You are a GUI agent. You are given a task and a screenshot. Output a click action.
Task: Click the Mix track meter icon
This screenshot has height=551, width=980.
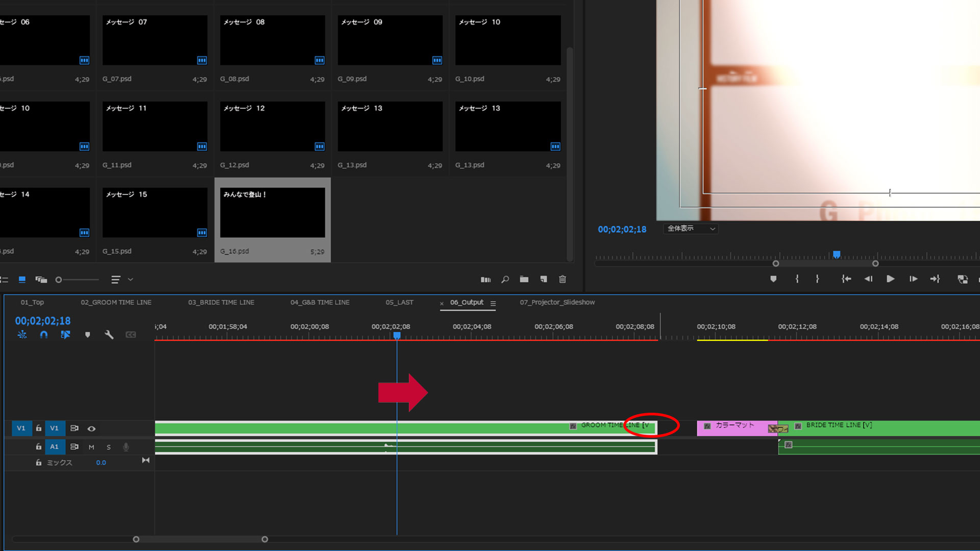coord(146,461)
